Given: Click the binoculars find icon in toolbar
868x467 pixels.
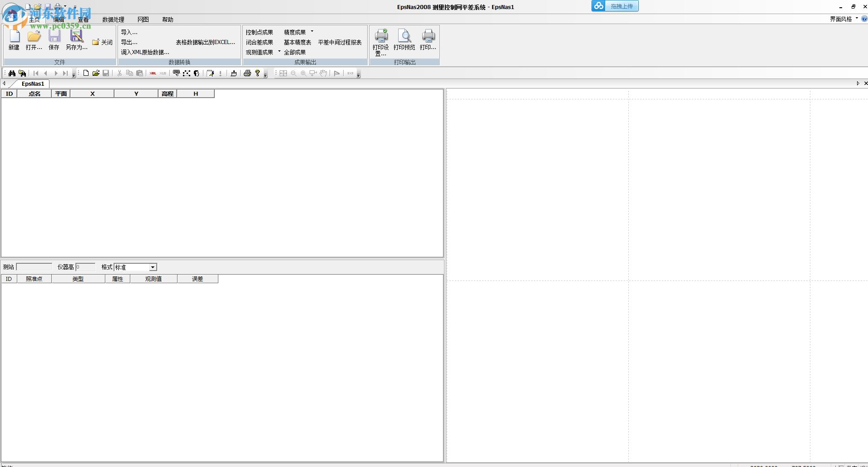Looking at the screenshot, I should 12,73.
